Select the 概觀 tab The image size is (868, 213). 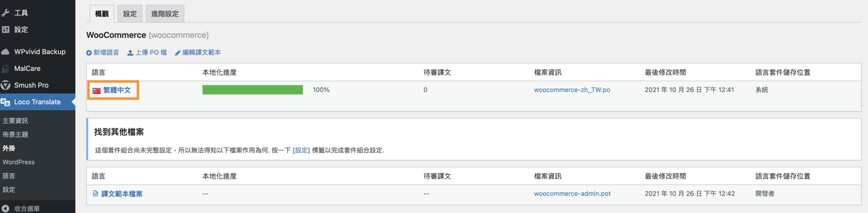click(x=102, y=14)
